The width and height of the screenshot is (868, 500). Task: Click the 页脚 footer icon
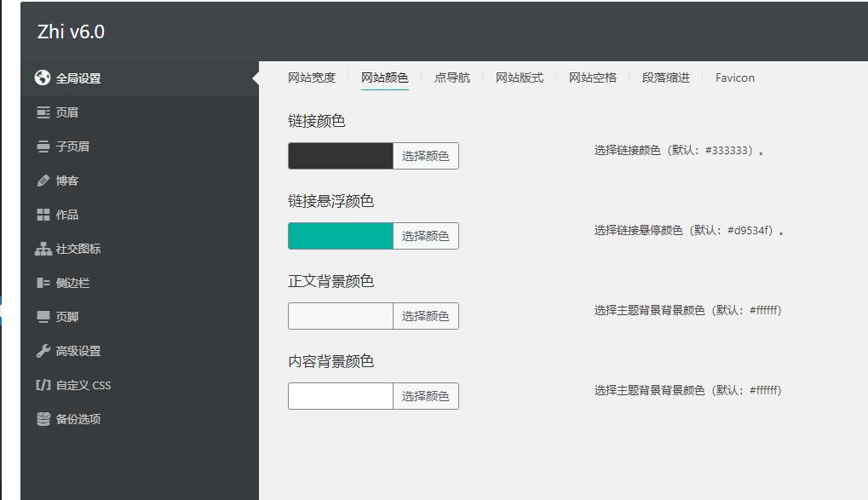coord(43,317)
